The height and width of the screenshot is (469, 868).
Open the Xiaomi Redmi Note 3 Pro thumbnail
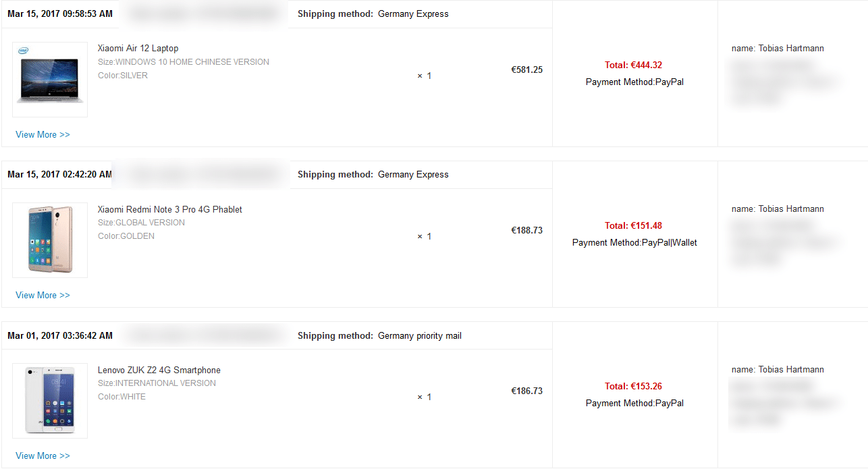point(50,240)
